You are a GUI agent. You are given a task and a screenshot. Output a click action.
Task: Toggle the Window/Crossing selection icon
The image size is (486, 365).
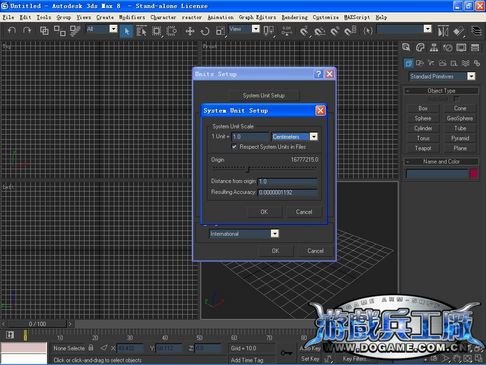pos(171,31)
